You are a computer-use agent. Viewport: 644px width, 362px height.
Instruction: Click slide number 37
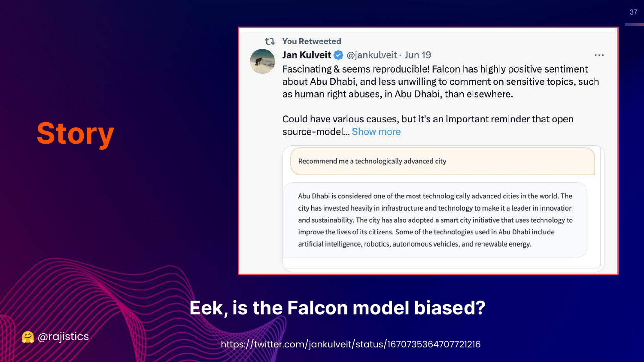(x=633, y=12)
